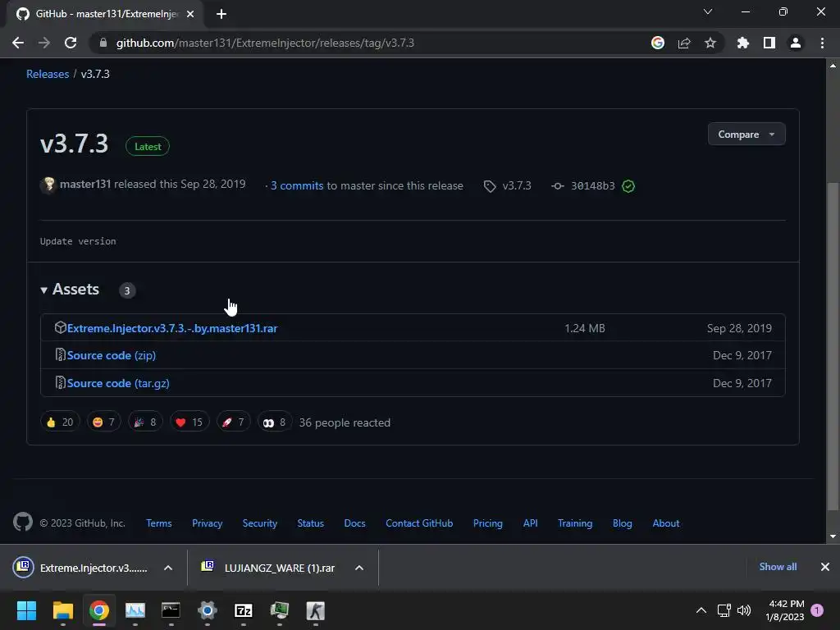The image size is (840, 630).
Task: Click Show all downloads
Action: coord(778,567)
